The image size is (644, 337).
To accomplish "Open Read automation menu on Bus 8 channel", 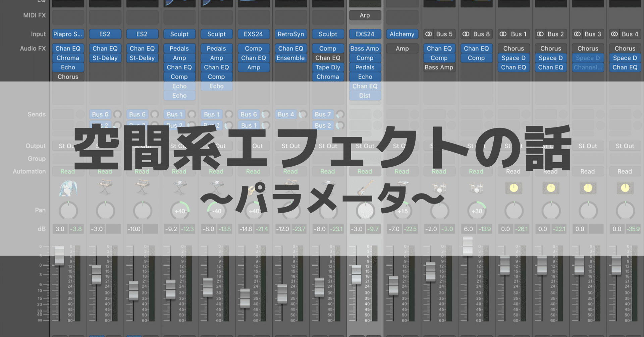I will point(476,171).
